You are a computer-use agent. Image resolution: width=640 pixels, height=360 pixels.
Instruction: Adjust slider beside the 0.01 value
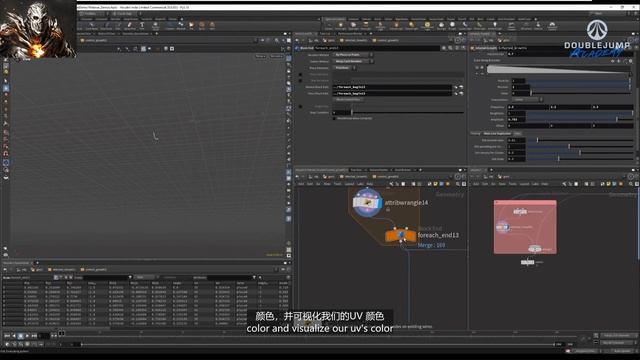click(580, 140)
